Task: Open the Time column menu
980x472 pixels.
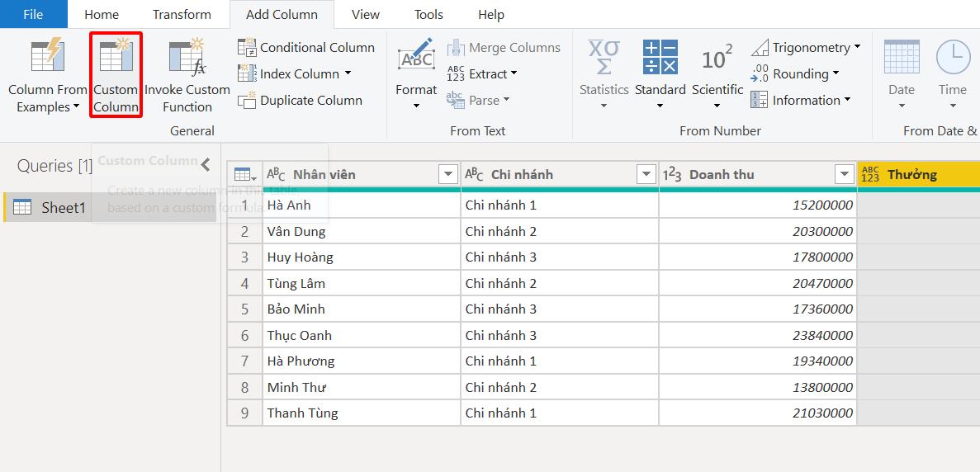Action: coord(953,73)
